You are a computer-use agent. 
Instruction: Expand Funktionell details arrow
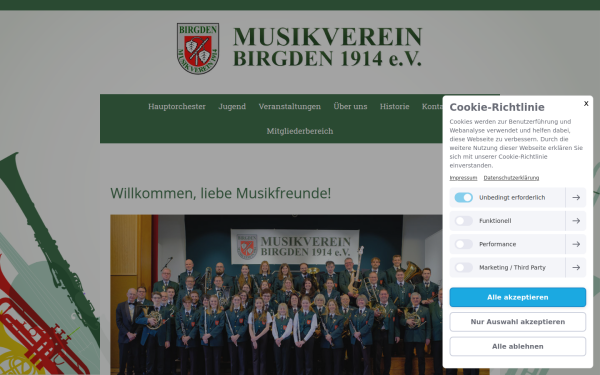(576, 221)
